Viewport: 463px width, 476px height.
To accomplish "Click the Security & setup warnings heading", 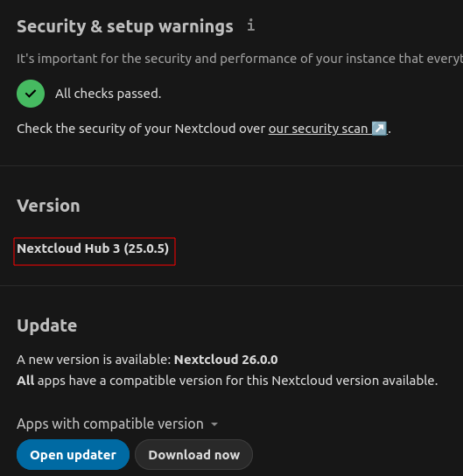I will click(x=125, y=26).
